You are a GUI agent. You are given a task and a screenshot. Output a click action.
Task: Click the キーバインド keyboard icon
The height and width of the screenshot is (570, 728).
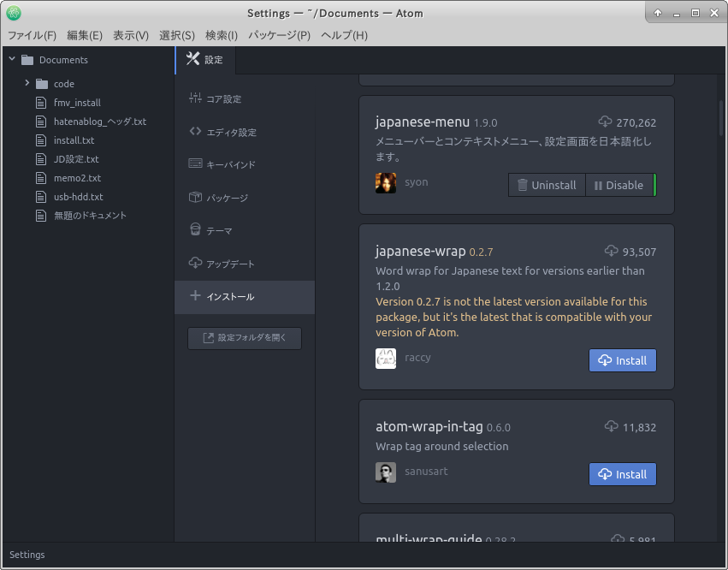[x=195, y=163]
